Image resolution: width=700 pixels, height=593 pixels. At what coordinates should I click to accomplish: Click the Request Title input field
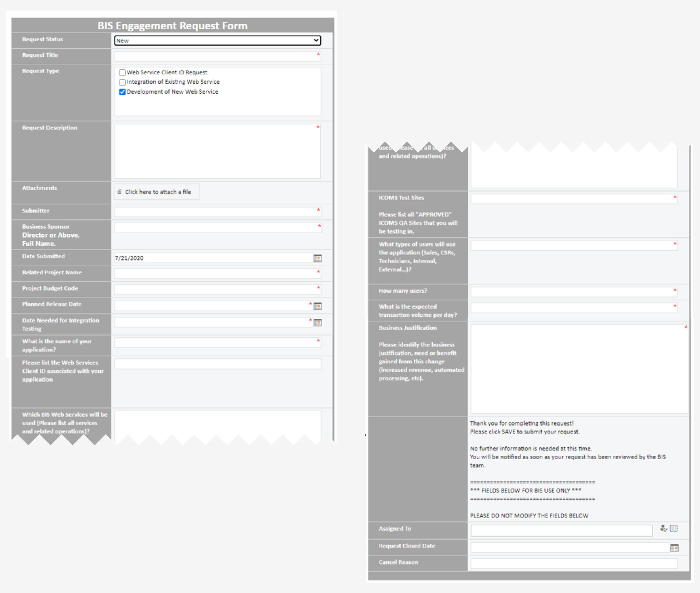(x=215, y=56)
